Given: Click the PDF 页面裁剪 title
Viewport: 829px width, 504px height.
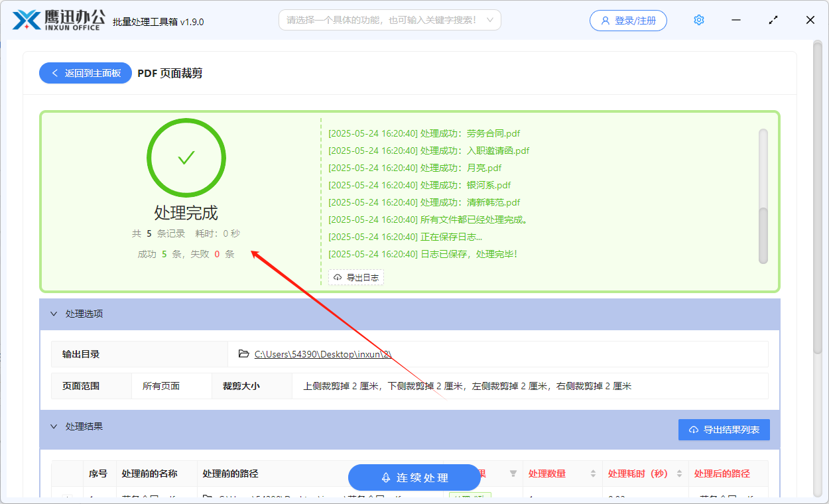Looking at the screenshot, I should pos(172,73).
